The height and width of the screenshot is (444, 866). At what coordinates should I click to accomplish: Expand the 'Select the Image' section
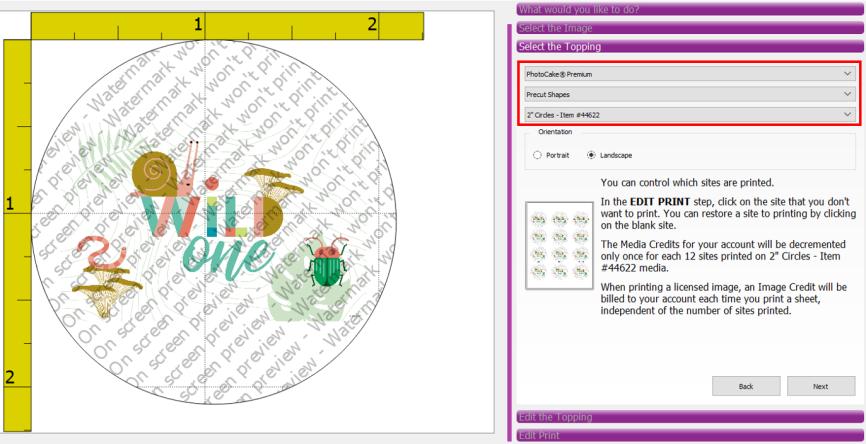point(690,28)
